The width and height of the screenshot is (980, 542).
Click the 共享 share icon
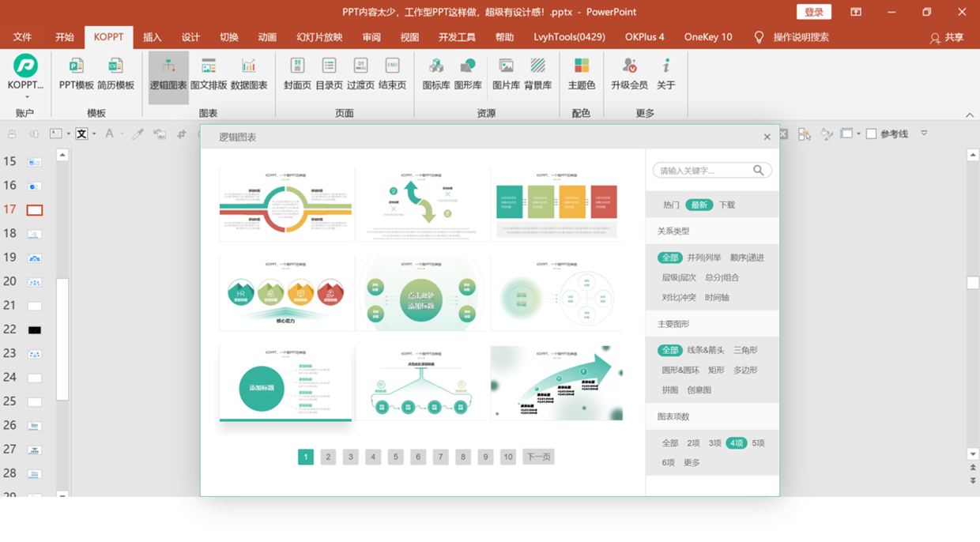click(x=935, y=38)
